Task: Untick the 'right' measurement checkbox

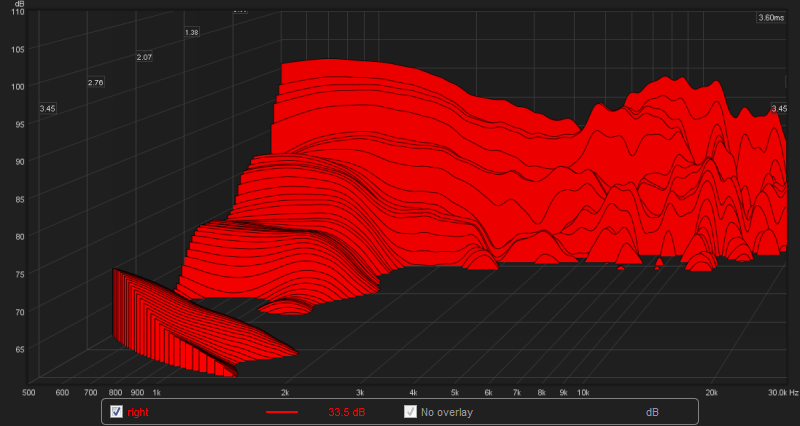Action: pos(116,411)
